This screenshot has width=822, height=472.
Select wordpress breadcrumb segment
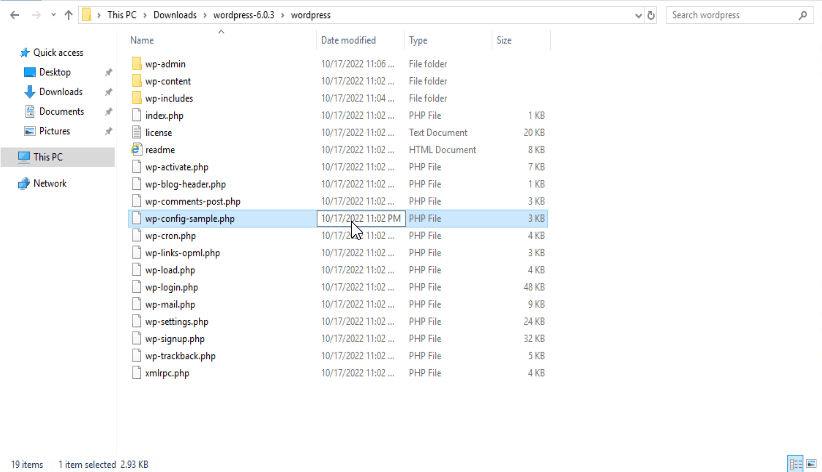(x=311, y=15)
